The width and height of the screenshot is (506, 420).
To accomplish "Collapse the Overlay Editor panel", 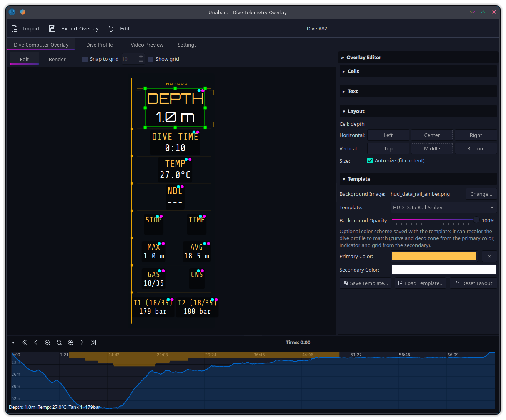I will (418, 57).
